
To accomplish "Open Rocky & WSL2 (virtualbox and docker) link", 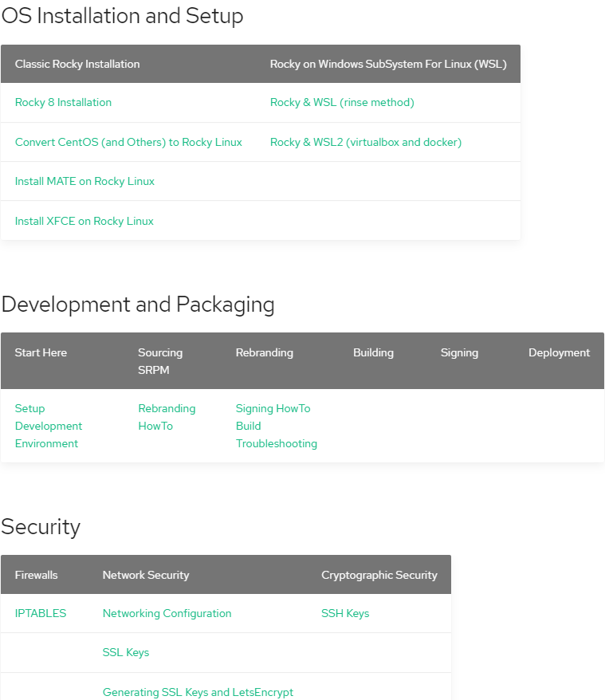I will click(366, 142).
